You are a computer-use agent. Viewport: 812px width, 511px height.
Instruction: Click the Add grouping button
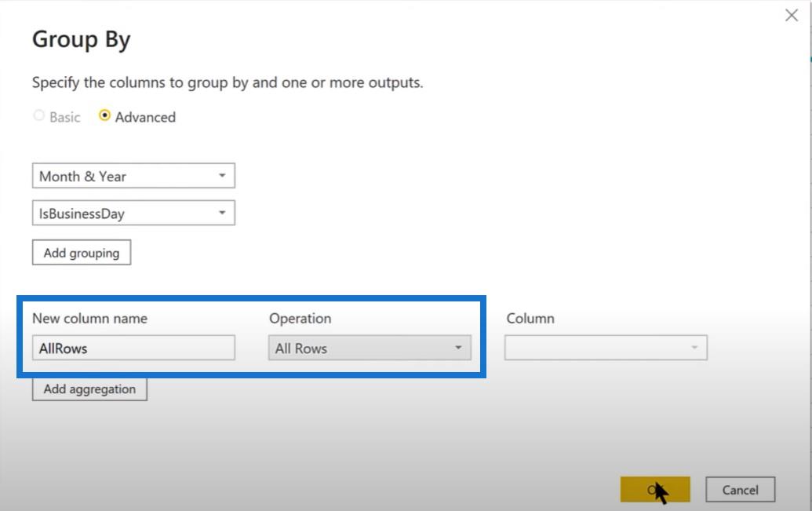[x=82, y=253]
